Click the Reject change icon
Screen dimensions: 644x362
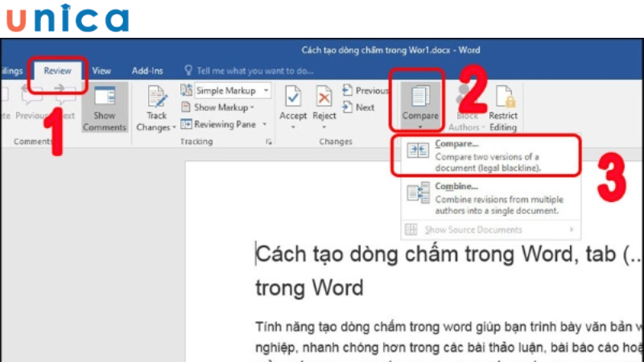coord(324,97)
